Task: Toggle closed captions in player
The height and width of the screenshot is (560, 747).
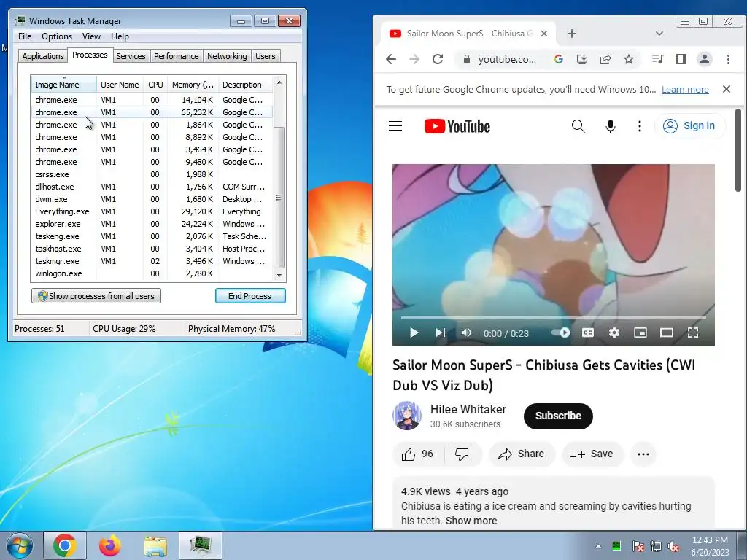Action: click(588, 332)
